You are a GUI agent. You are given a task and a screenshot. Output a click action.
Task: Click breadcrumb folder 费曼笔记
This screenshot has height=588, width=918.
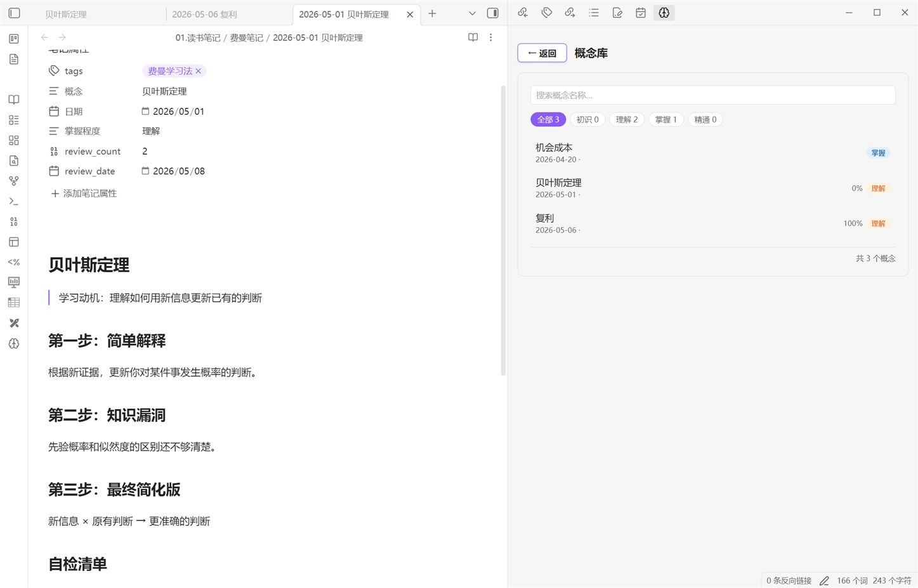246,38
